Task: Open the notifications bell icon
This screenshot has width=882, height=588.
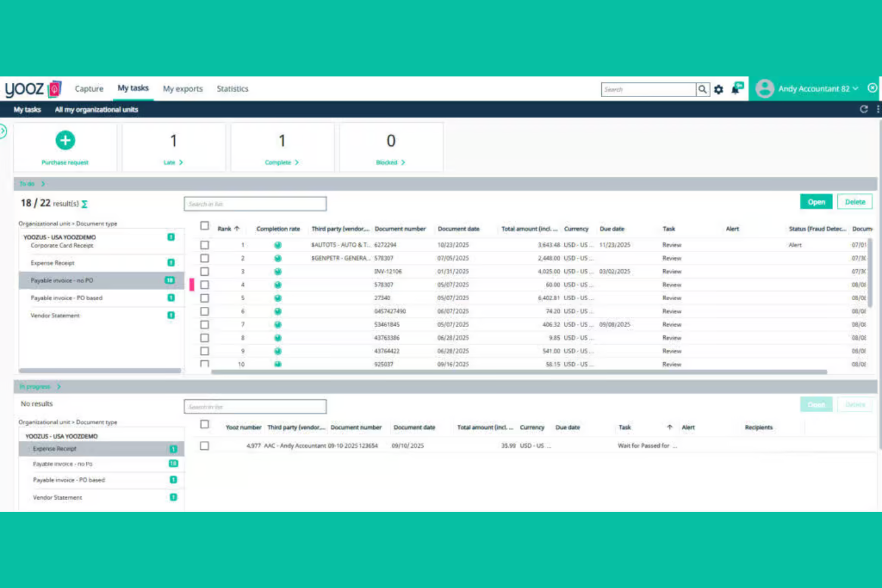Action: (x=735, y=89)
